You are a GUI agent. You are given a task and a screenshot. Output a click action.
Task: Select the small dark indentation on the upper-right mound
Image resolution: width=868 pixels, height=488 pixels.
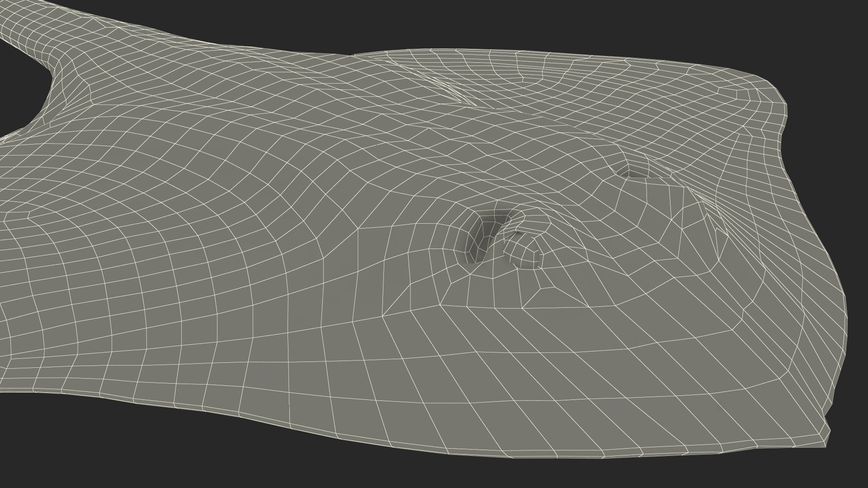(x=633, y=170)
